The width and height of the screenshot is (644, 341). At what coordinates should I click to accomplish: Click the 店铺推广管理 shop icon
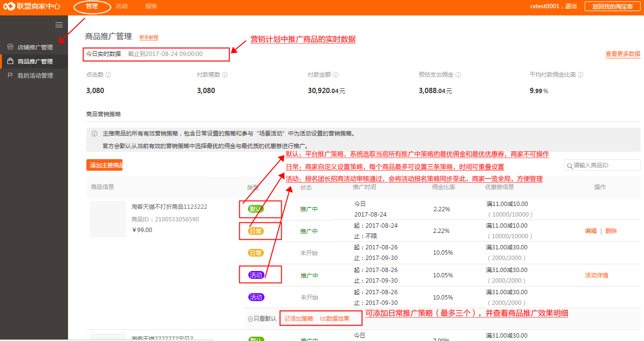(x=10, y=47)
